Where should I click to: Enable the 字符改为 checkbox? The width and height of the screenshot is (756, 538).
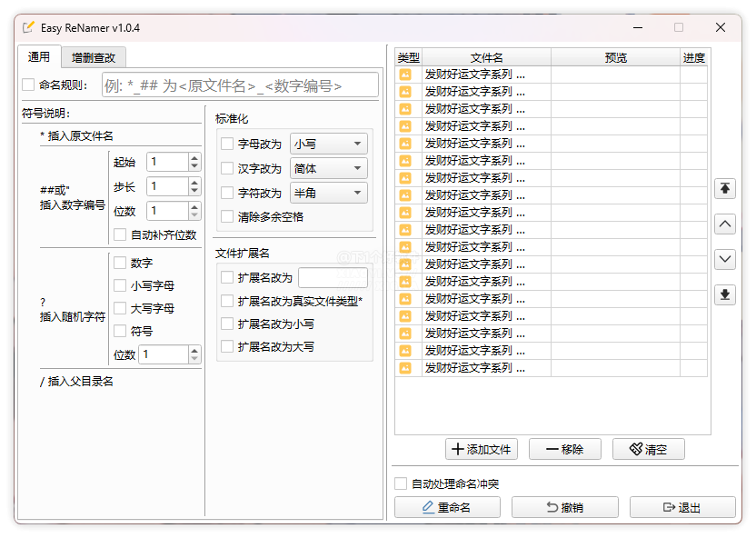(x=226, y=193)
